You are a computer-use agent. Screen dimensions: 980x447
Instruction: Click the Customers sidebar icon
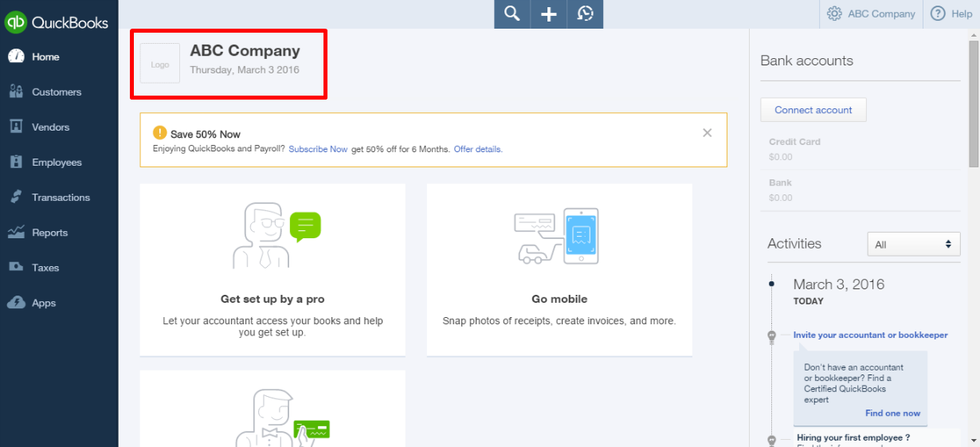(16, 92)
